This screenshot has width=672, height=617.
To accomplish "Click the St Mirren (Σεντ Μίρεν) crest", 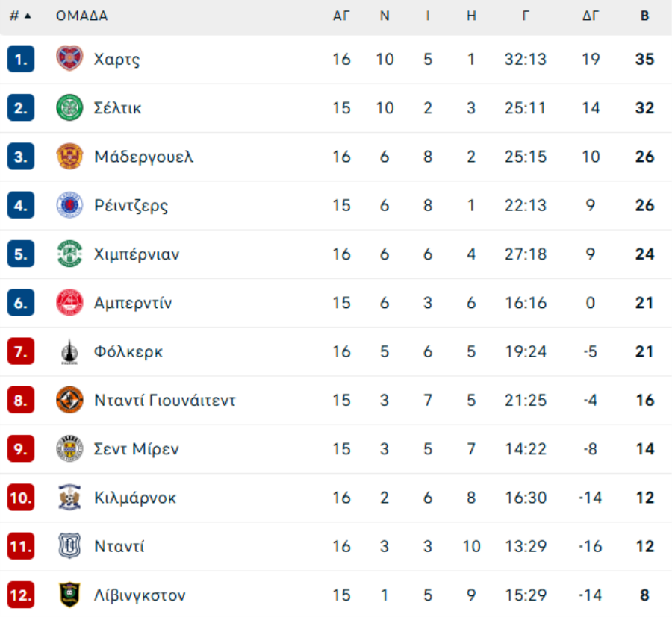I will [x=69, y=449].
